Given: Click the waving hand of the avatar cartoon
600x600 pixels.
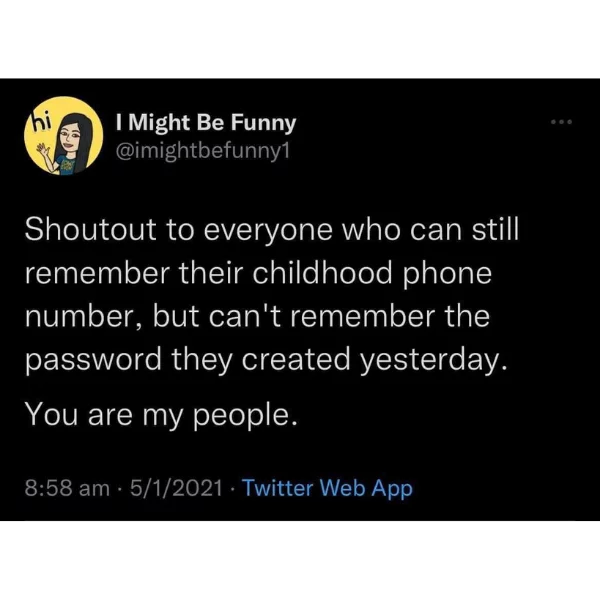Looking at the screenshot, I should coord(43,150).
